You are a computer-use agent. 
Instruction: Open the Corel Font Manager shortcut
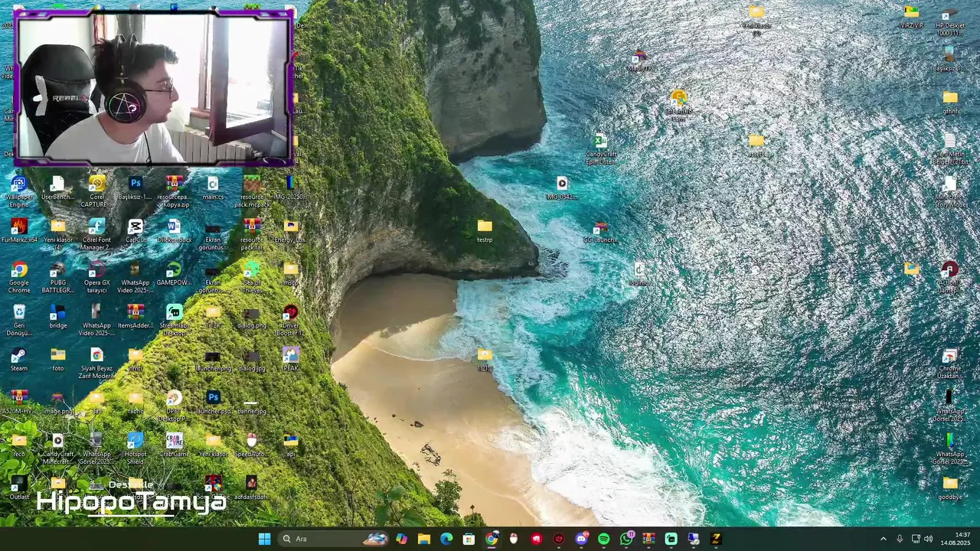pos(97,234)
